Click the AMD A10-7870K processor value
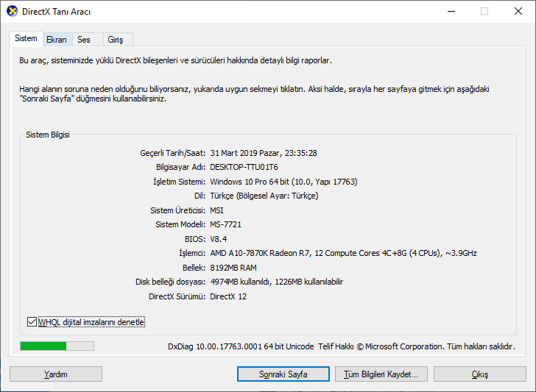 tap(344, 253)
